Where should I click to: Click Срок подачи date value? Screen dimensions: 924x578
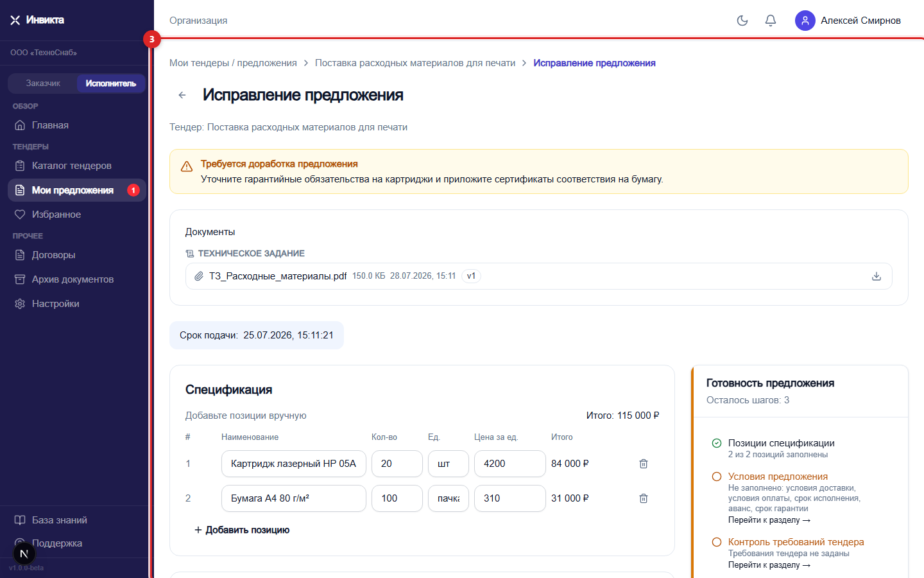tap(288, 335)
